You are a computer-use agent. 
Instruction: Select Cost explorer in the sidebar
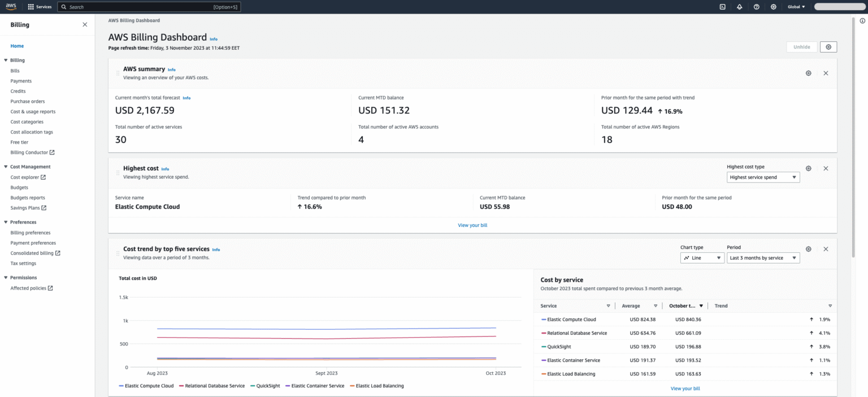pyautogui.click(x=27, y=177)
